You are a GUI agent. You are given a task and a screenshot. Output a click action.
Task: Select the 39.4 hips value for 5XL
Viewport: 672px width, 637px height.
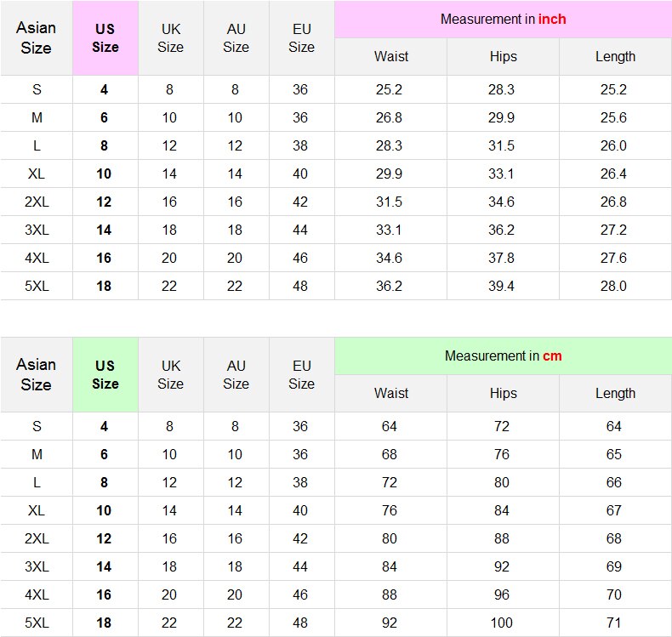(x=501, y=286)
